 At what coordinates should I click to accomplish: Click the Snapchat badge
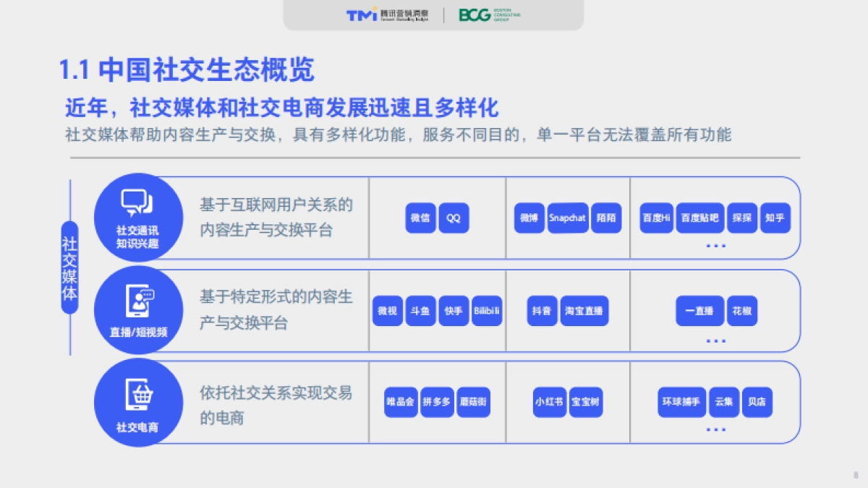click(x=569, y=218)
